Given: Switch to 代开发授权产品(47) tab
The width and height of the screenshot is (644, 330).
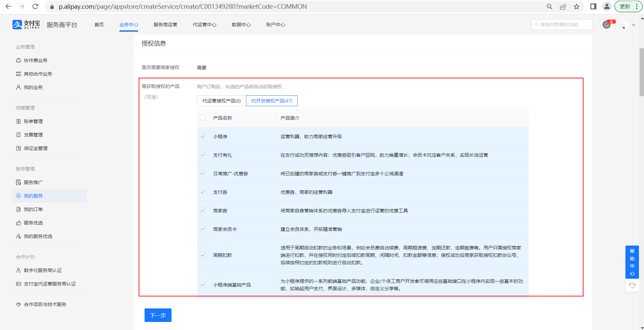Looking at the screenshot, I should pos(272,101).
